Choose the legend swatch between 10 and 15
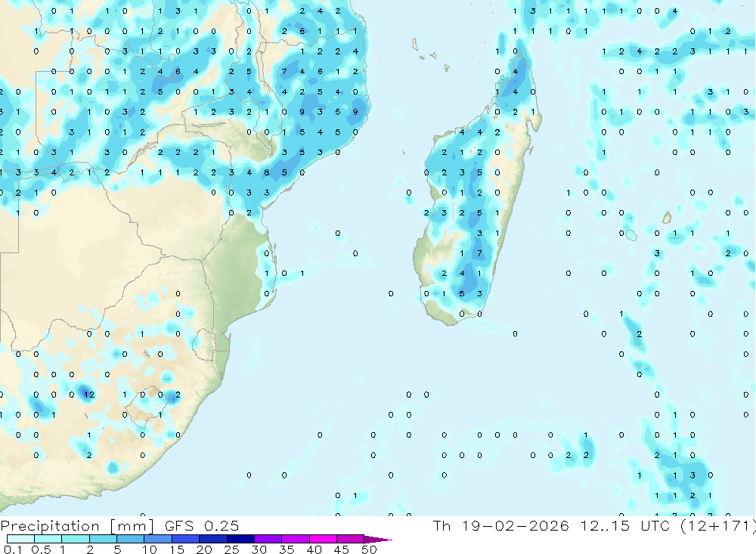 [158, 539]
